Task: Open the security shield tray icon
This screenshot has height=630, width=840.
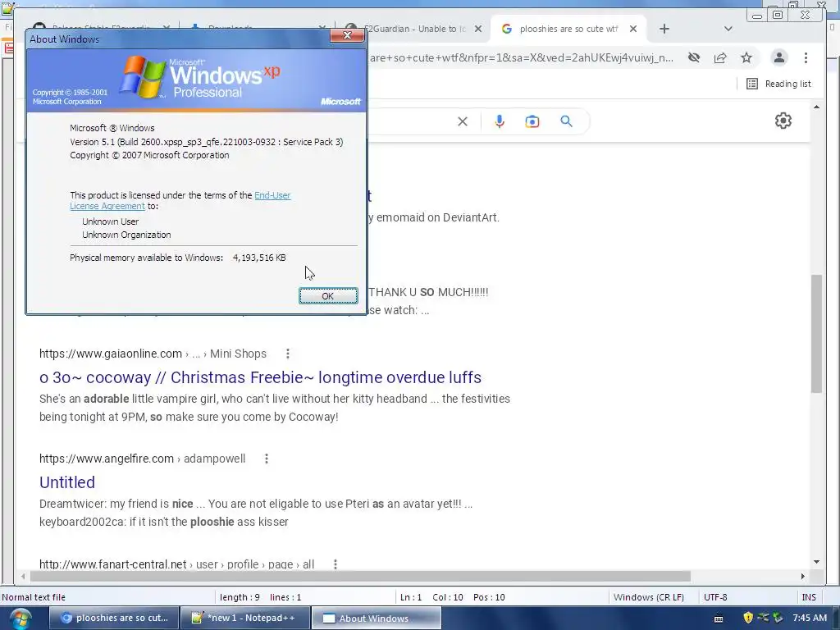Action: click(748, 618)
